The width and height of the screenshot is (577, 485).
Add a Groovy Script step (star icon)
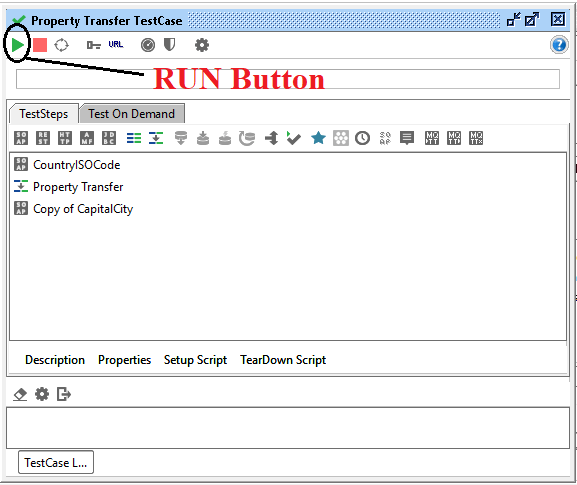click(x=318, y=138)
